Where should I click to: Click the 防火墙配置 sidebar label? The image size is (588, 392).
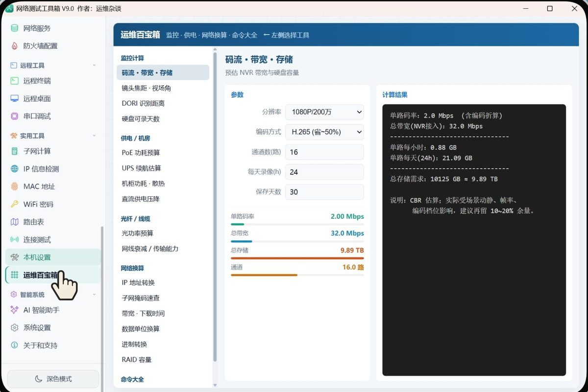(41, 46)
